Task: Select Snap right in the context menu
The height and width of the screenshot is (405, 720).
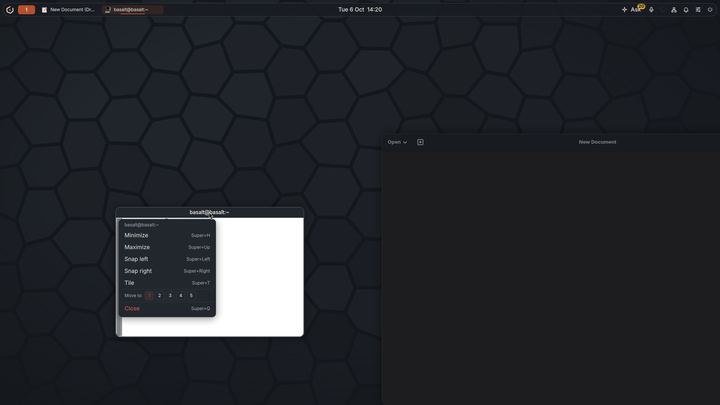Action: click(167, 271)
